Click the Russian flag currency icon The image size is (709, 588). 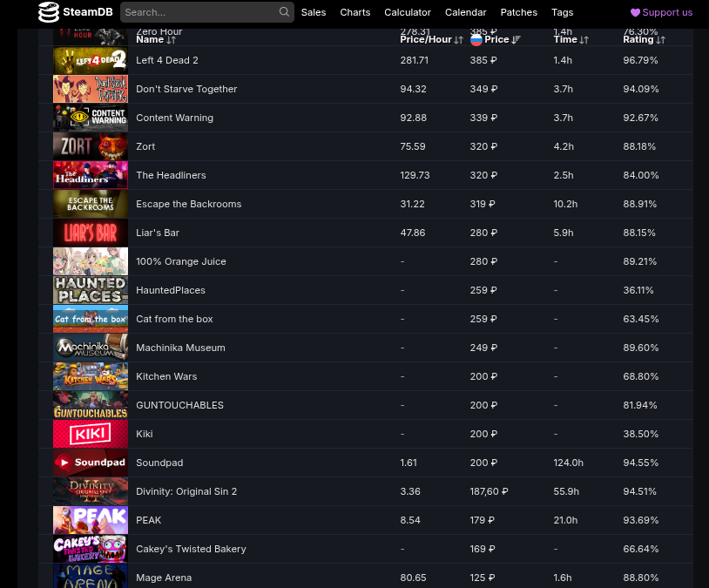[476, 40]
